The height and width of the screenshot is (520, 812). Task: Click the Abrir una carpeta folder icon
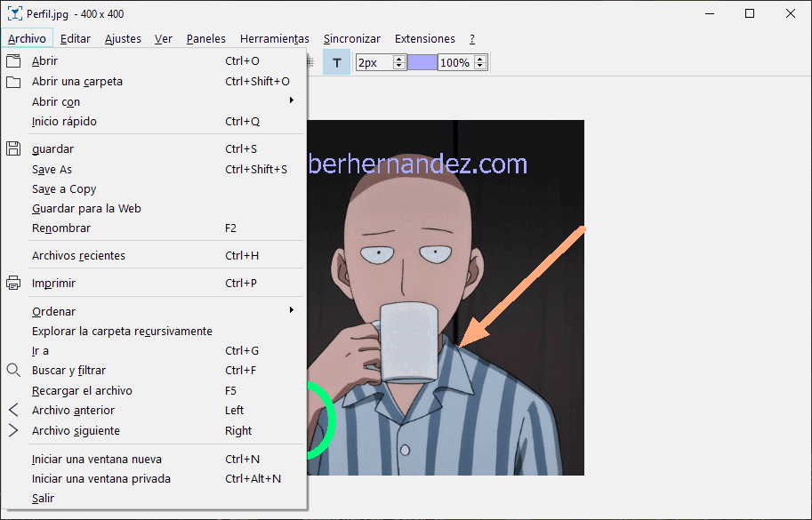point(13,82)
